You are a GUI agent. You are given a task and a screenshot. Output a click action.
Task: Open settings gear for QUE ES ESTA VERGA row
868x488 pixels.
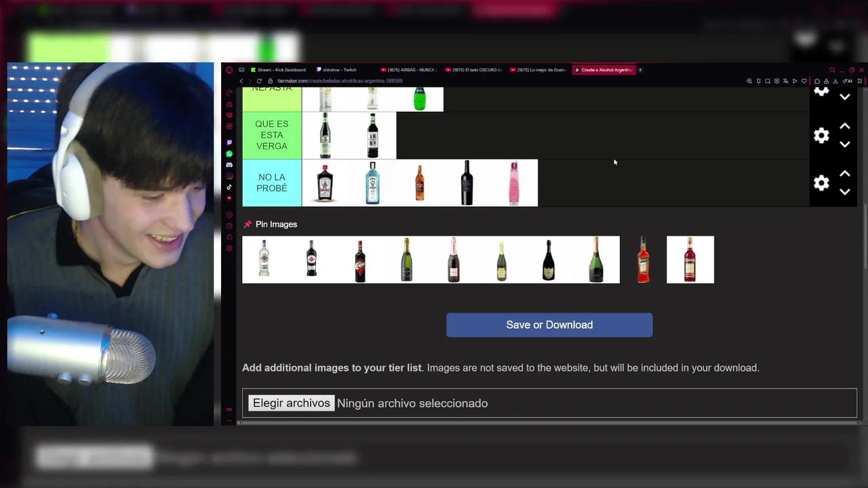[x=821, y=136]
